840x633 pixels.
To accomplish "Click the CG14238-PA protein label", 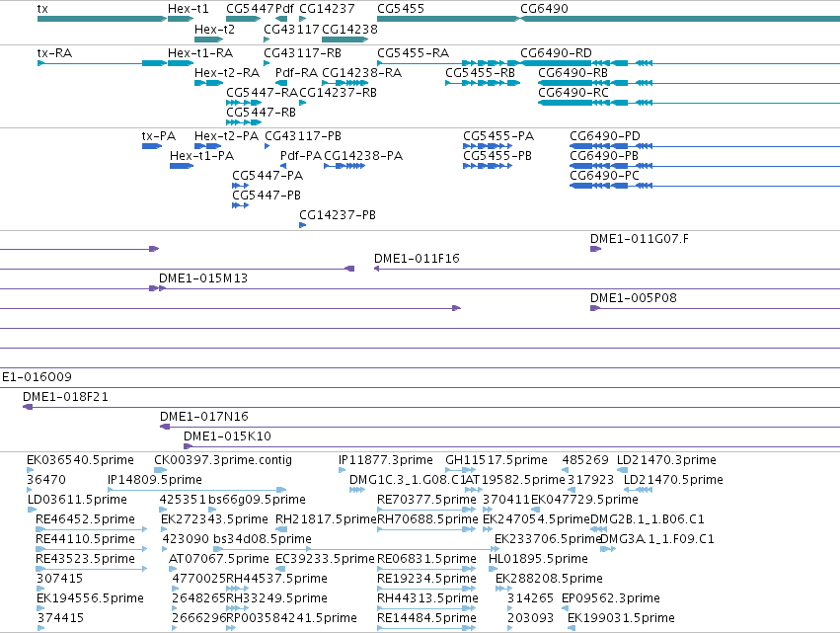I will [363, 156].
